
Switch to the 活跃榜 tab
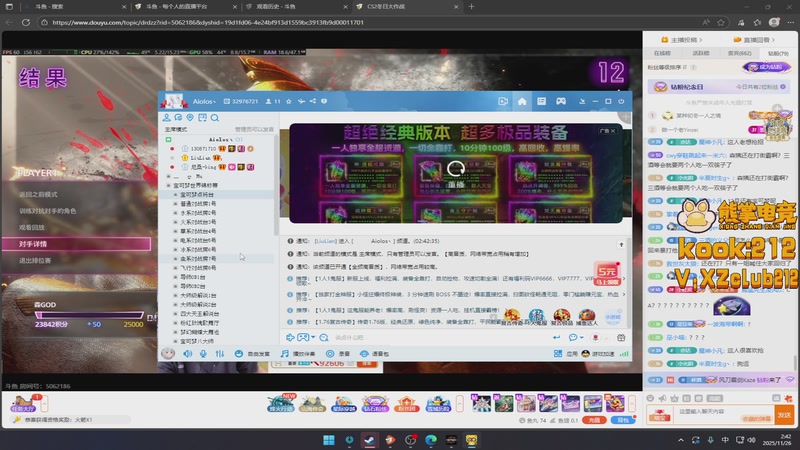701,53
